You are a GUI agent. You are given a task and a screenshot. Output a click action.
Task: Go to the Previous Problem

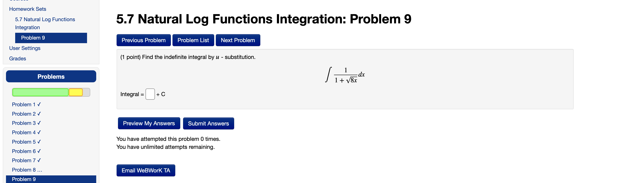pos(143,40)
